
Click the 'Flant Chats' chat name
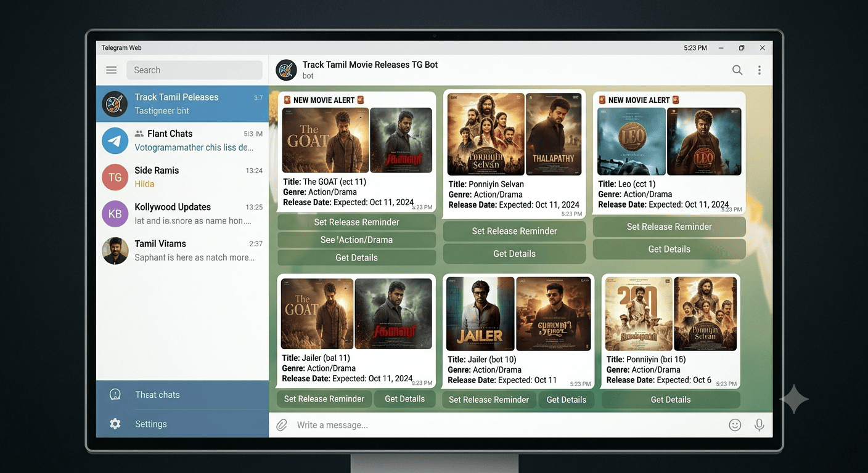170,134
